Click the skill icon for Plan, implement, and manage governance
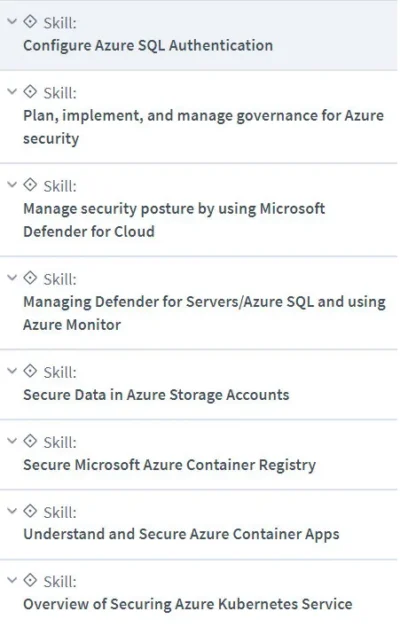Image resolution: width=400 pixels, height=627 pixels. click(x=30, y=92)
